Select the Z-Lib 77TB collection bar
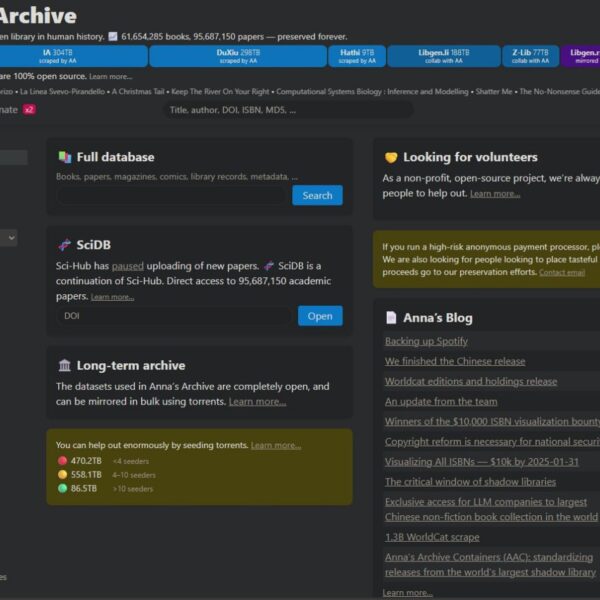 [530, 56]
